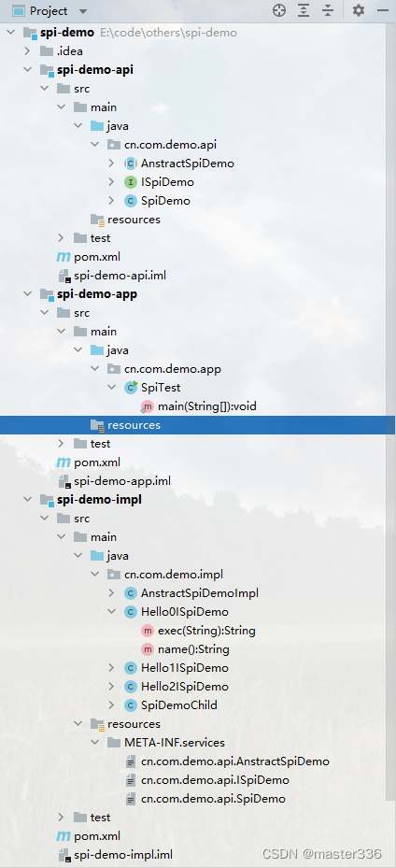Click the SpiTest runnable class icon
Image resolution: width=396 pixels, height=868 pixels.
[x=131, y=388]
